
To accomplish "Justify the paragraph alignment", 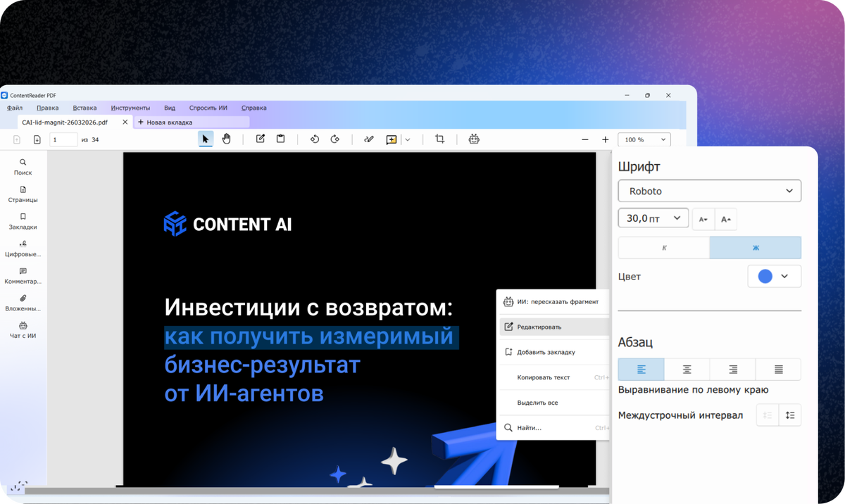I will (x=778, y=370).
